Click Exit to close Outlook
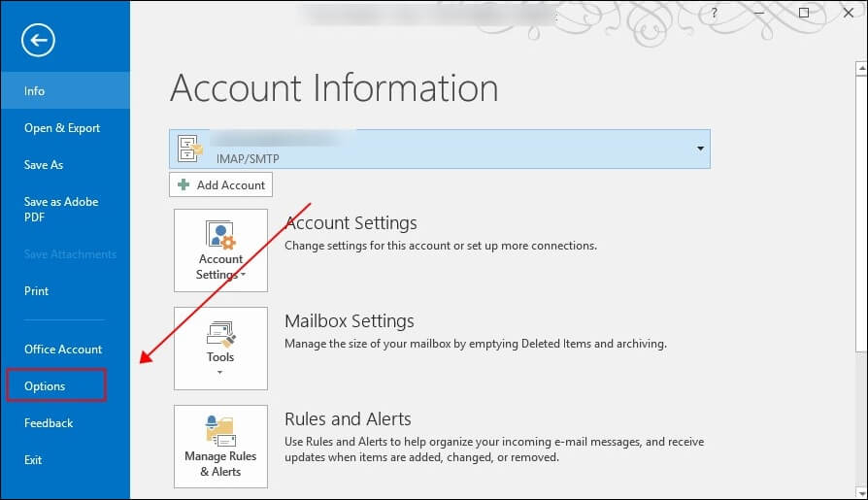868x500 pixels. [x=34, y=460]
